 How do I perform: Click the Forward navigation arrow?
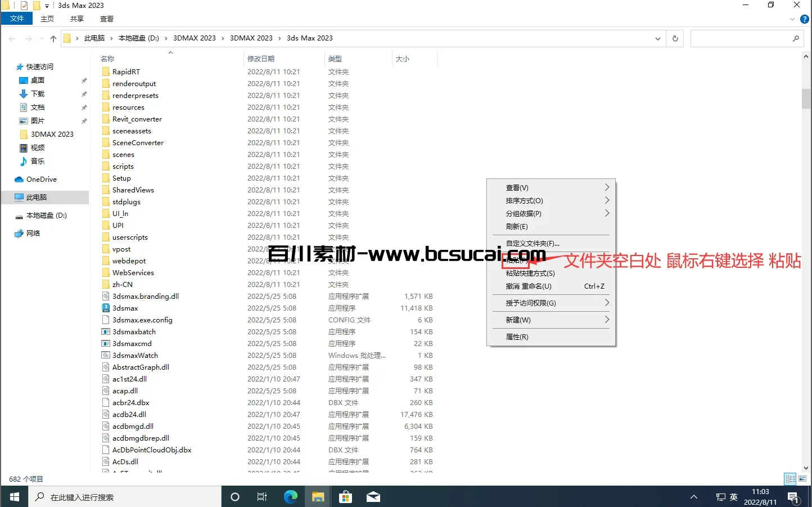pos(29,39)
